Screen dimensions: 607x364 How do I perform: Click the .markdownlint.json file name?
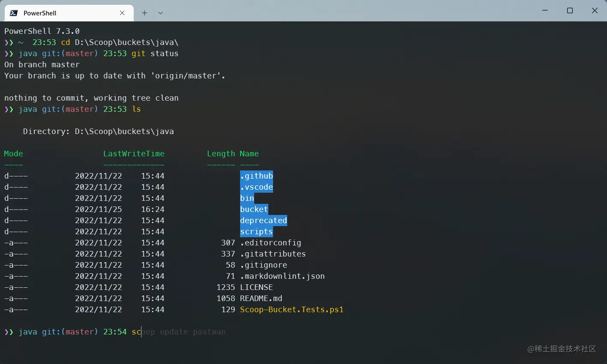[282, 276]
